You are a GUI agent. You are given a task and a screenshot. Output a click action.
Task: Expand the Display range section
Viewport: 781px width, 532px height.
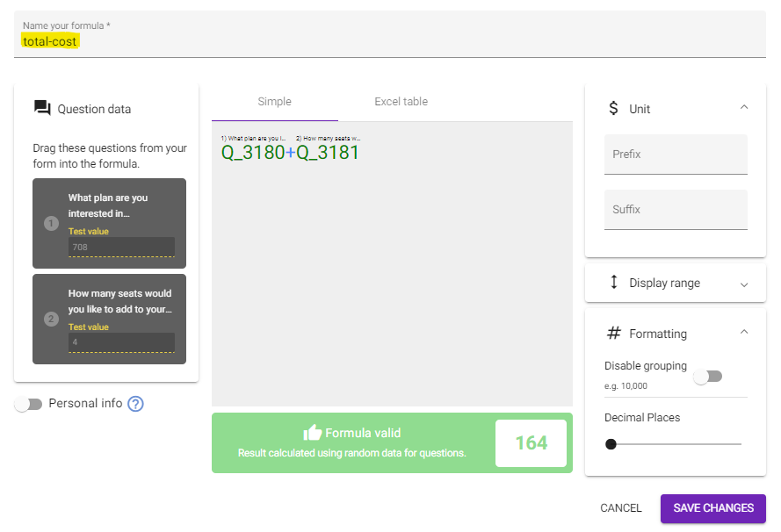click(x=676, y=283)
